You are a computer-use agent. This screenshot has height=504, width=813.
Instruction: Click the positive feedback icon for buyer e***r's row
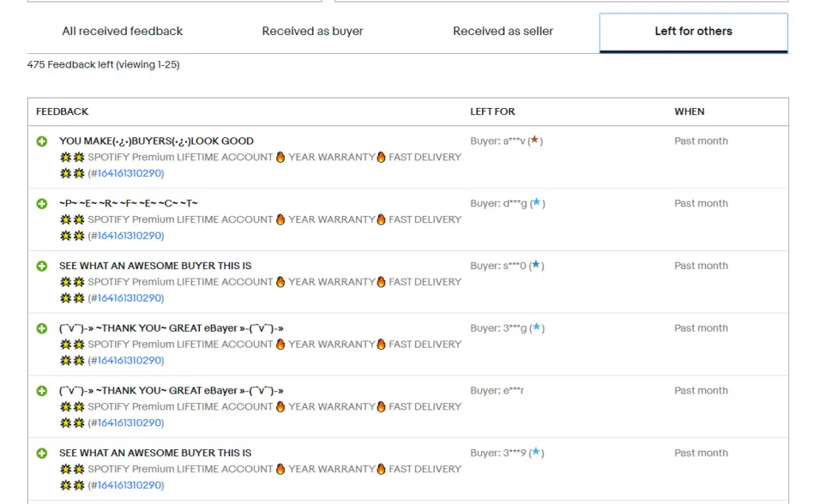point(42,390)
